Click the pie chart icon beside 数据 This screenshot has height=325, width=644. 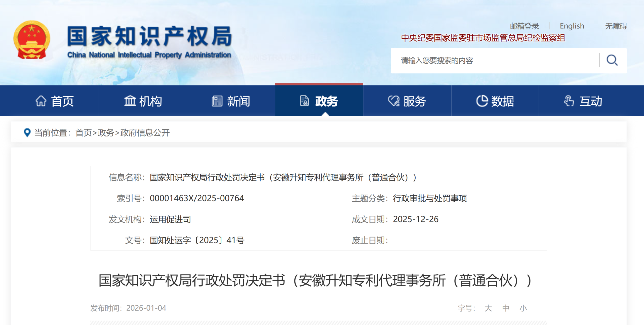coord(482,101)
